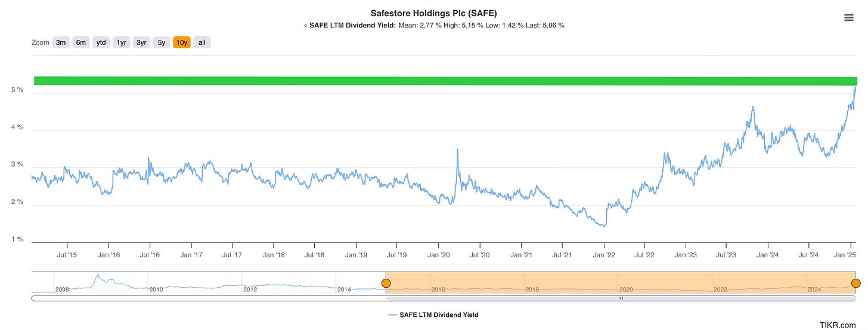The image size is (868, 330).
Task: Click the Jul '22 x-axis label
Action: (x=644, y=255)
